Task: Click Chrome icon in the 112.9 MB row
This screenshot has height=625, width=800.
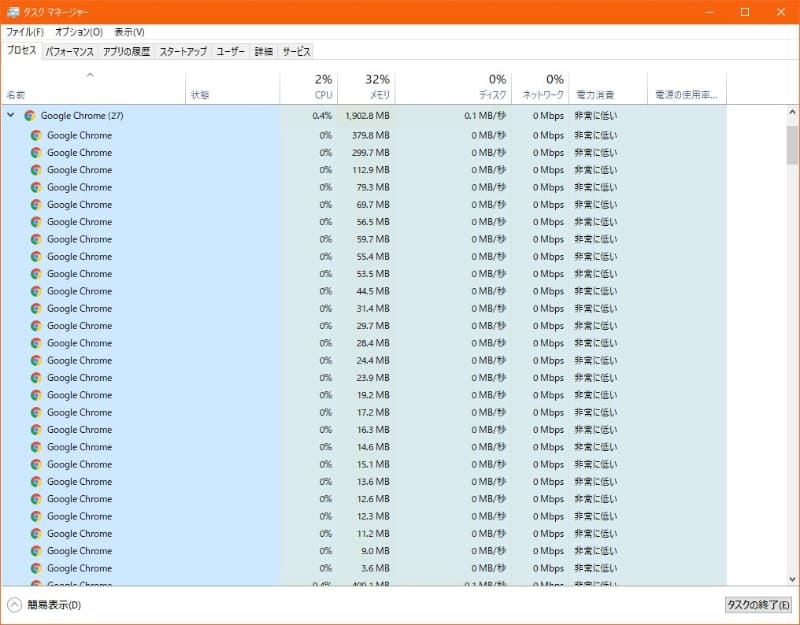Action: [36, 170]
